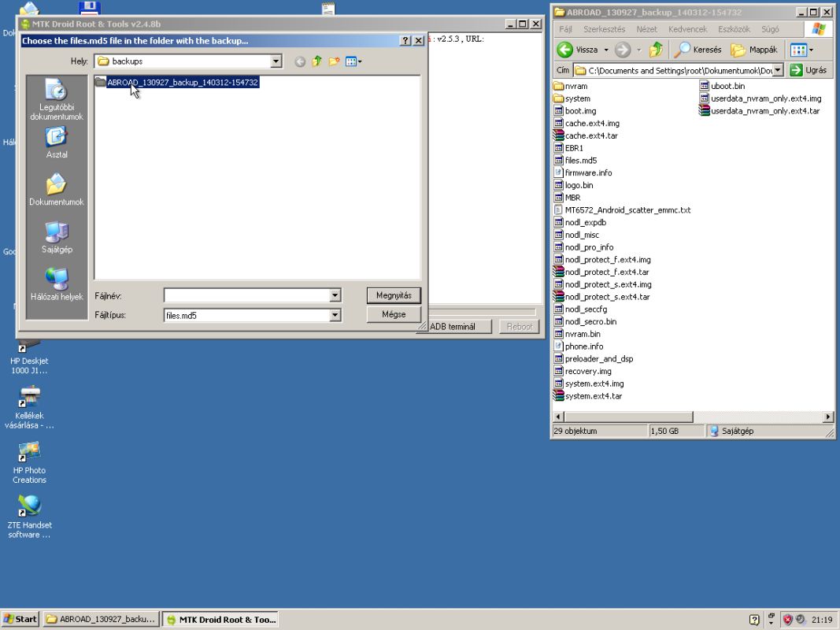Image resolution: width=840 pixels, height=630 pixels.
Task: Open the Nézet menu
Action: tap(646, 29)
